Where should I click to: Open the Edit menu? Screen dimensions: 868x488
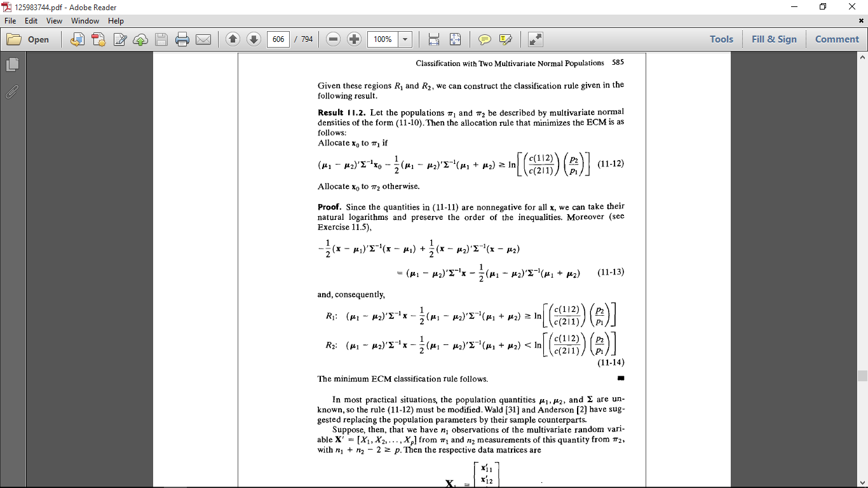pos(31,21)
